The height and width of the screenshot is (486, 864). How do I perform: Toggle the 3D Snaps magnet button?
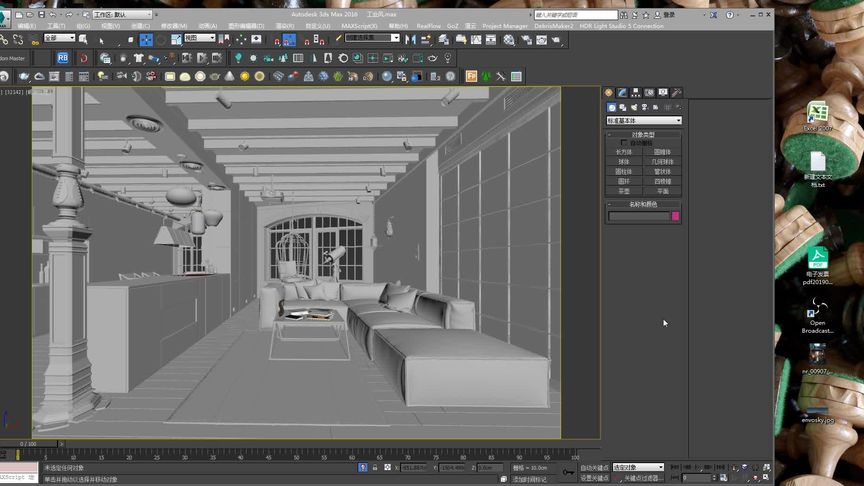tap(277, 41)
